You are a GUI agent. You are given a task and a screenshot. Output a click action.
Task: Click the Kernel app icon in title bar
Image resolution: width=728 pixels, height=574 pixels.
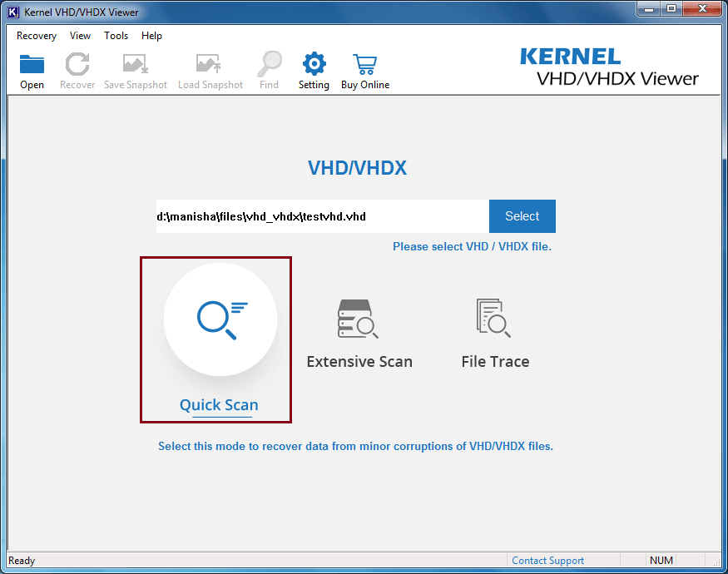(13, 12)
